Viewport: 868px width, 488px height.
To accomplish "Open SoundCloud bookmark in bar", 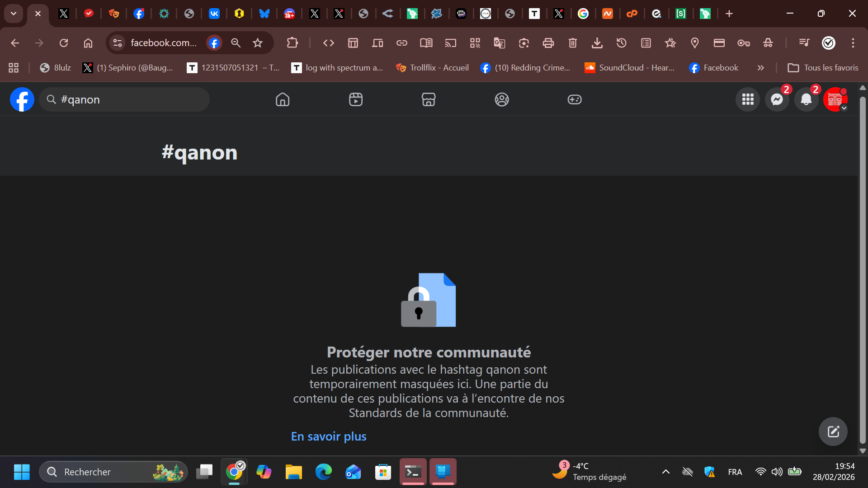I will (629, 68).
